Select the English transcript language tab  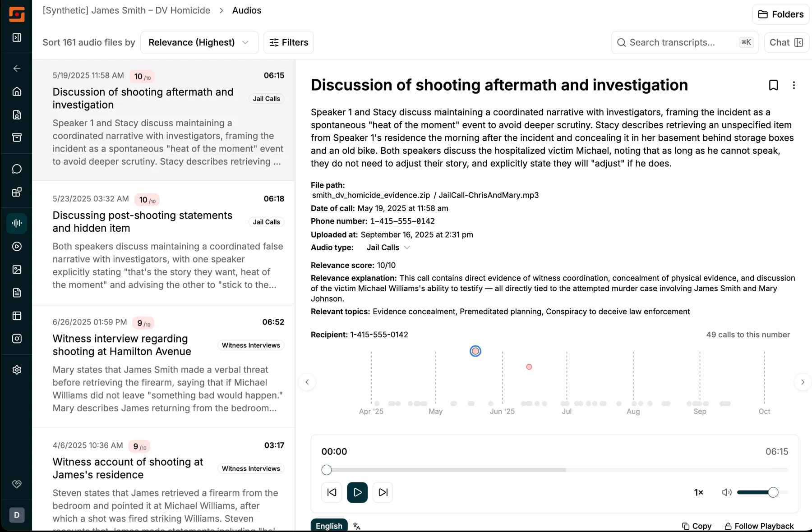[329, 526]
